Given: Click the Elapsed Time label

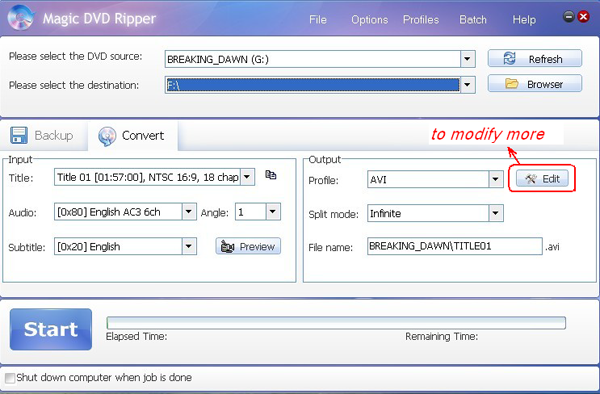Looking at the screenshot, I should 137,337.
